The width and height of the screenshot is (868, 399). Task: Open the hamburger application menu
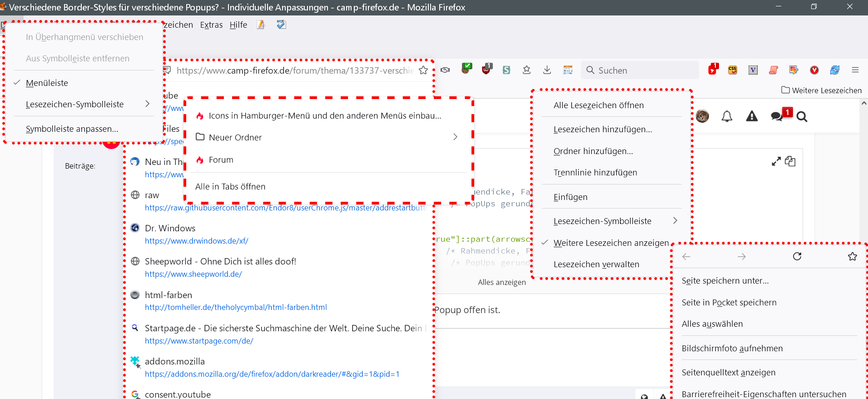coord(855,70)
